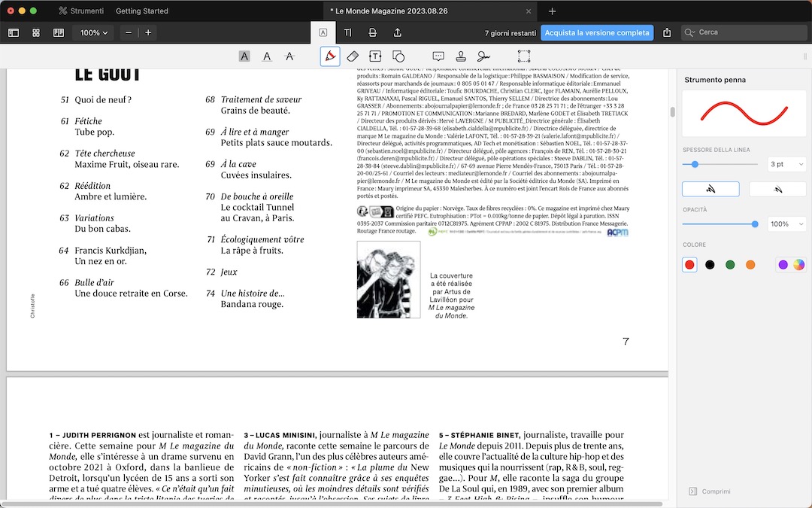This screenshot has height=508, width=812.
Task: Select the Shapes tool
Action: (398, 56)
